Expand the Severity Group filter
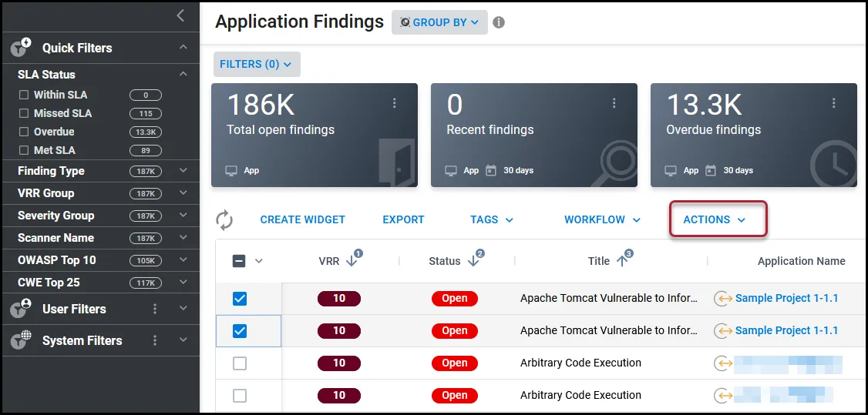 (183, 215)
